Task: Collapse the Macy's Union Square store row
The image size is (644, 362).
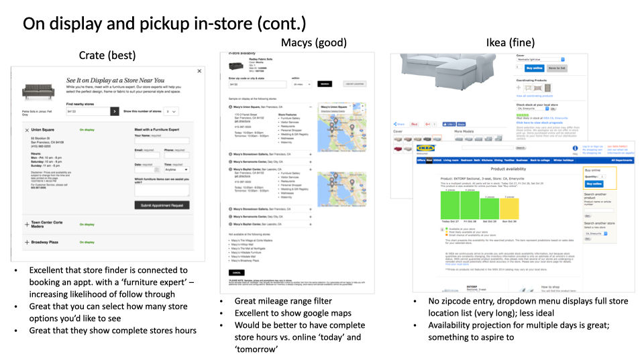Action: (x=311, y=107)
